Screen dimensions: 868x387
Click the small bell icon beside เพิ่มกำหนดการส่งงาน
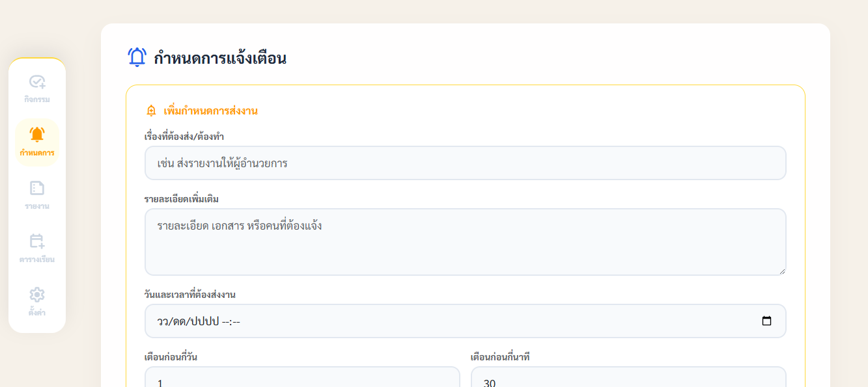[151, 111]
